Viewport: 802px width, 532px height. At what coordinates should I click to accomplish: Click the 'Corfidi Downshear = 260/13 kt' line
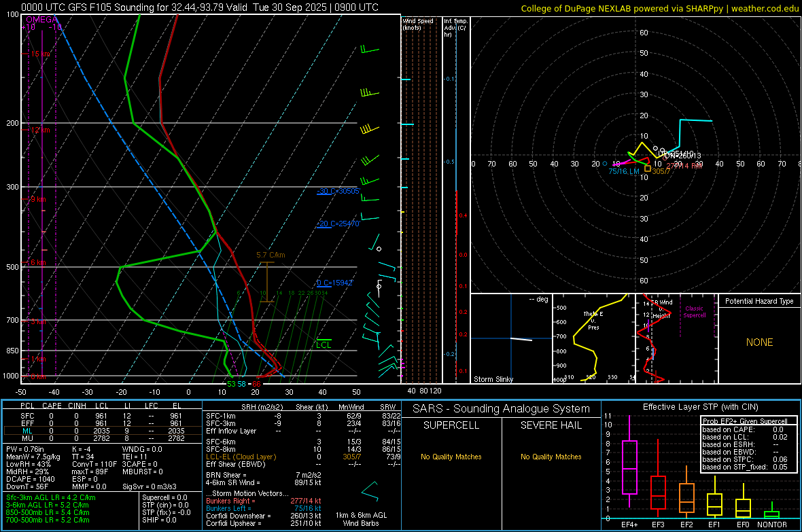tap(264, 516)
